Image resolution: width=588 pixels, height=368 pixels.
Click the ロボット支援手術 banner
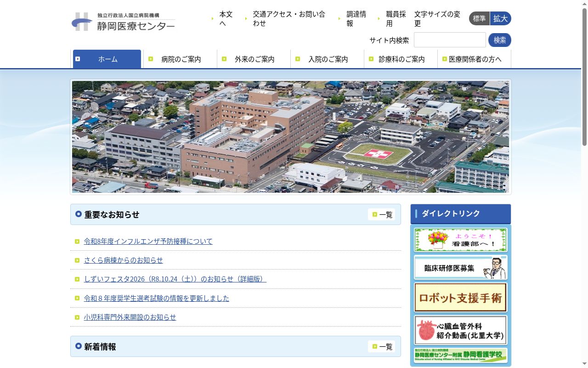click(460, 297)
